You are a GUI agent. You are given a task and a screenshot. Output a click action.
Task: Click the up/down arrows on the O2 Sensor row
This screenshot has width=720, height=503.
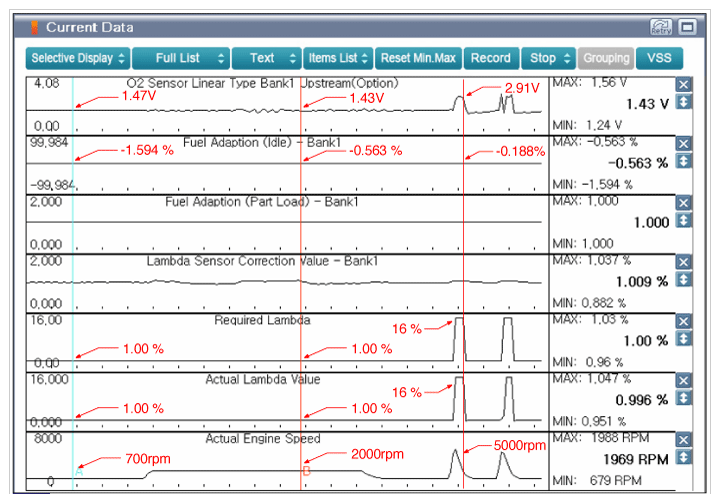click(684, 103)
